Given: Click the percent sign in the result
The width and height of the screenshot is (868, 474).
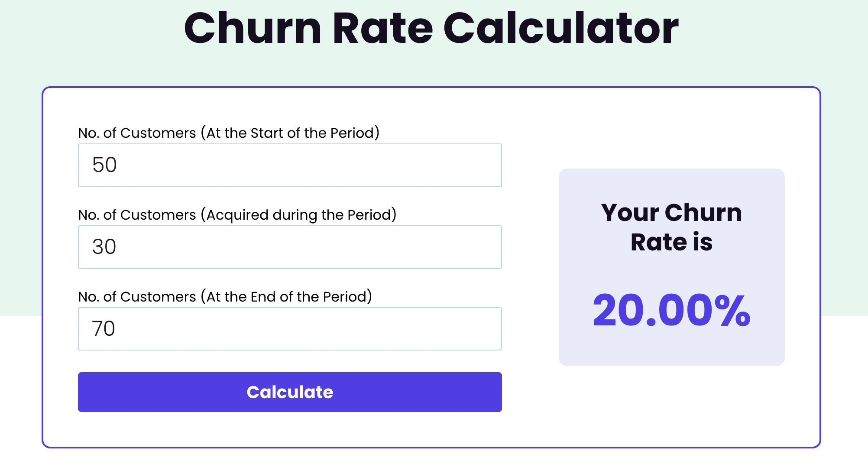Looking at the screenshot, I should pyautogui.click(x=733, y=310).
